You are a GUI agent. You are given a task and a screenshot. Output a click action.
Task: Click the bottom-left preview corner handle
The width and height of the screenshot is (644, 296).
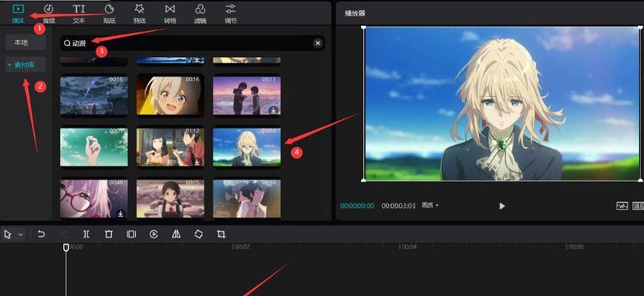tap(364, 181)
